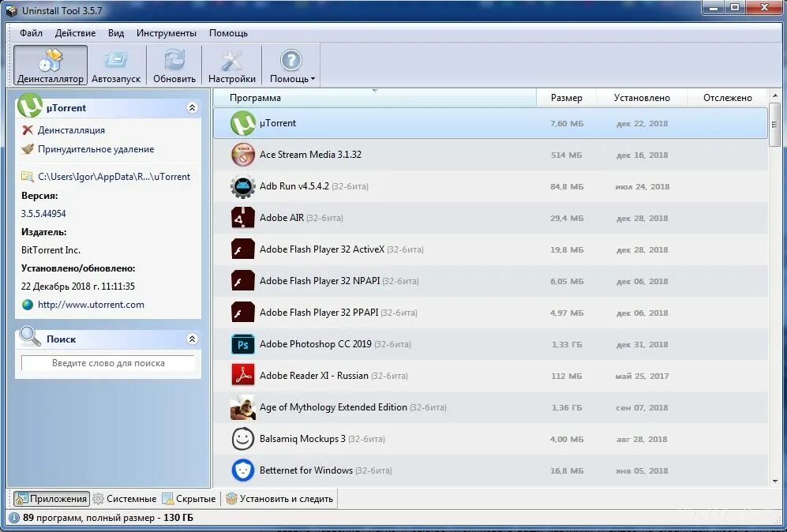Viewport: 787px width, 532px height.
Task: Open the Инструменты menu
Action: (167, 33)
